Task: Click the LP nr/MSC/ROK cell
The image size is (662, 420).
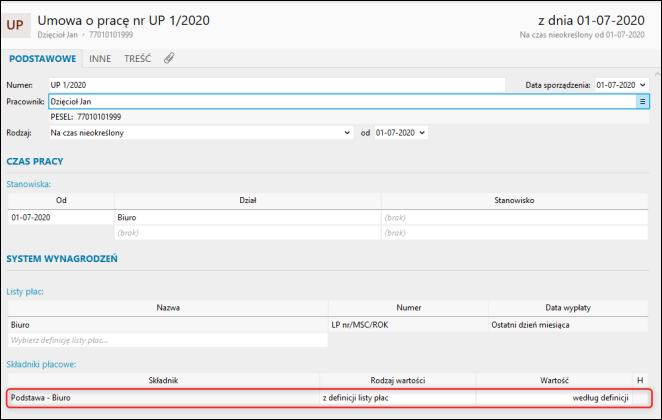Action: pyautogui.click(x=408, y=325)
